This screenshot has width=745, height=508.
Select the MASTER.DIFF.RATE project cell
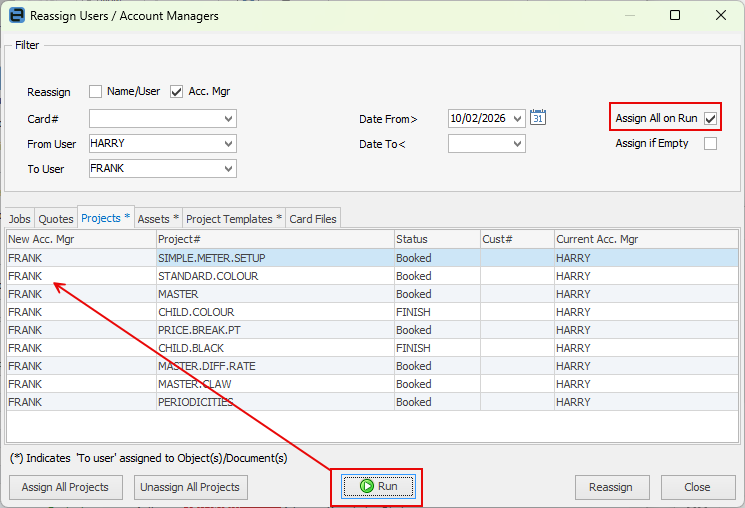pyautogui.click(x=275, y=366)
